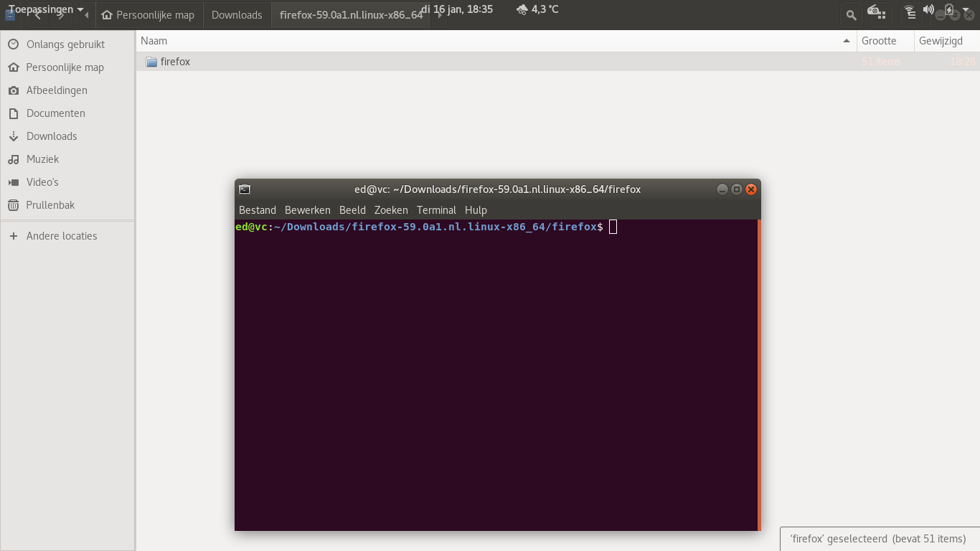The width and height of the screenshot is (980, 551).
Task: Open Muziek in the sidebar
Action: (x=67, y=159)
